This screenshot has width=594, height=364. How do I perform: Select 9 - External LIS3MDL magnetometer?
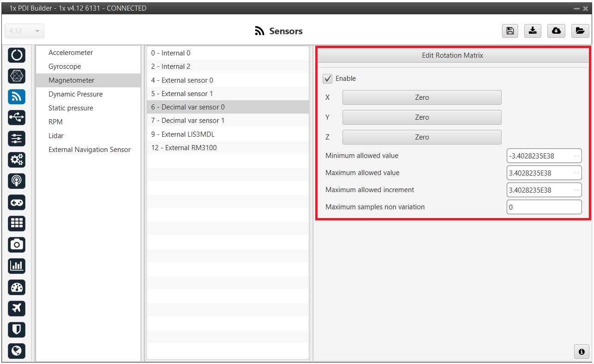tap(183, 134)
